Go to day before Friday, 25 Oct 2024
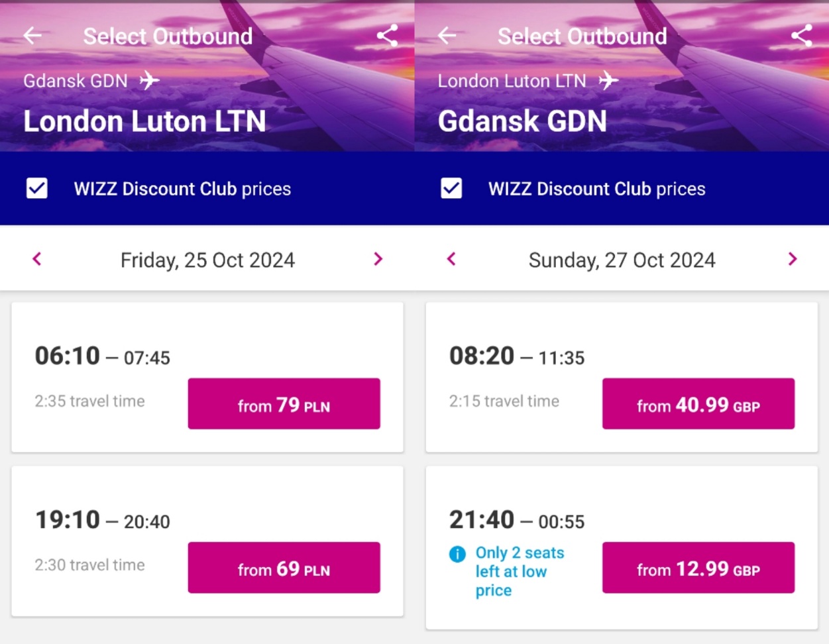829x644 pixels. coord(37,259)
